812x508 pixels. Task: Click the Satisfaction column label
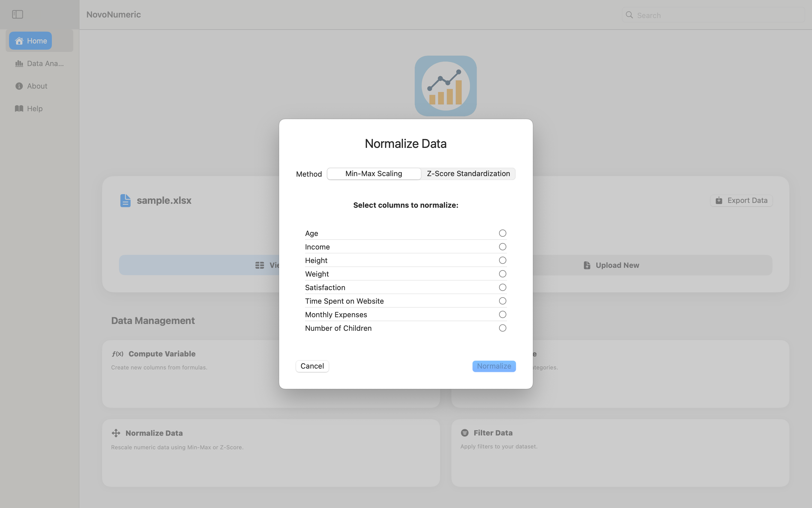[325, 288]
